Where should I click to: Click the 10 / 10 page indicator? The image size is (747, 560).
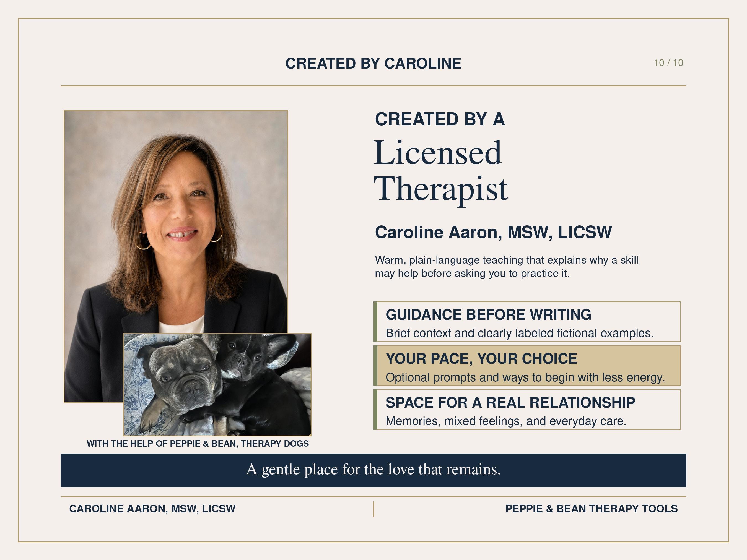(669, 63)
